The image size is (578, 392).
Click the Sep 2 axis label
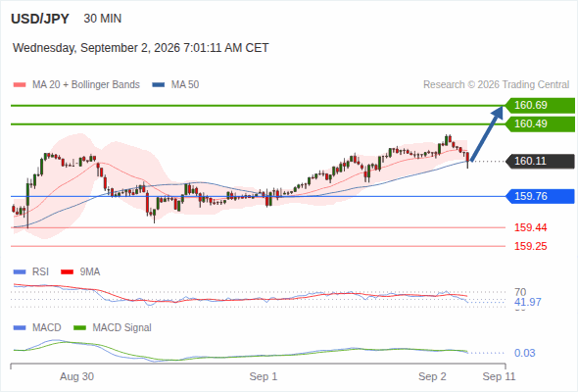pos(432,376)
